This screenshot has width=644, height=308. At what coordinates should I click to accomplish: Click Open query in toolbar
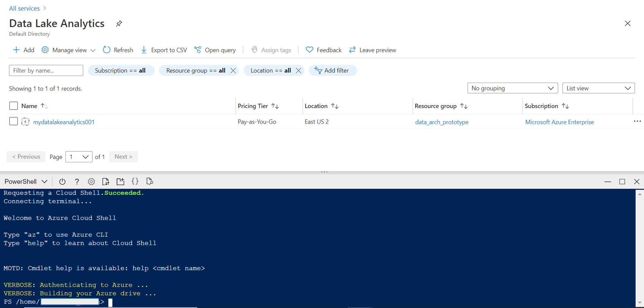(215, 50)
